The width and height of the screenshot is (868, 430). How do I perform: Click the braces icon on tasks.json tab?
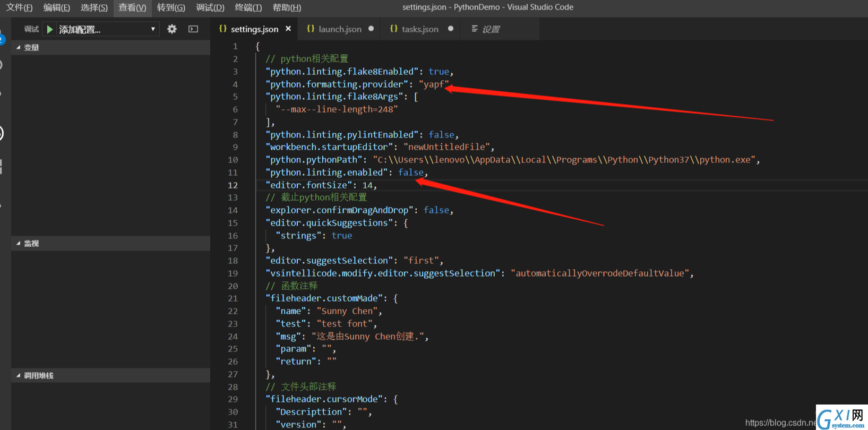coord(394,29)
